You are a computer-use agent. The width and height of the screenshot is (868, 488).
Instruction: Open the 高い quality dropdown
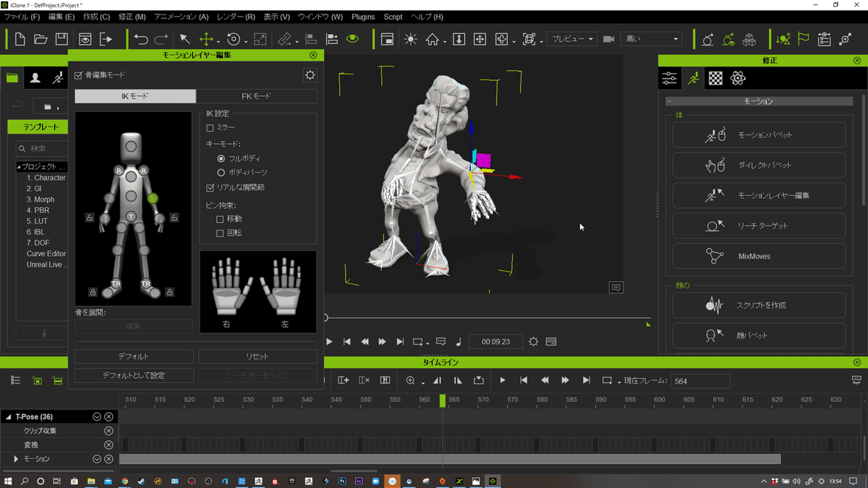click(x=651, y=39)
